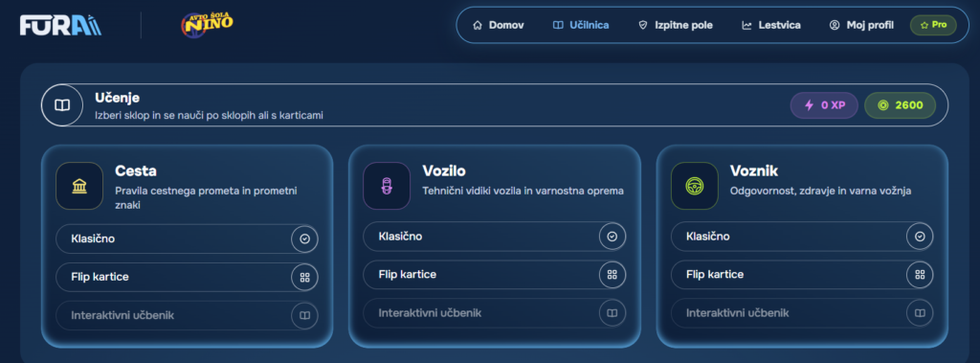980x363 pixels.
Task: Click the star icon in Pro badge
Action: pyautogui.click(x=924, y=25)
